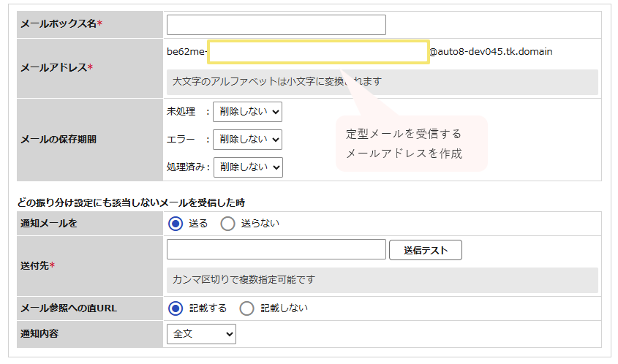Open the 通知内容 全文 dropdown
Viewport: 618px width, 364px height.
click(x=201, y=334)
